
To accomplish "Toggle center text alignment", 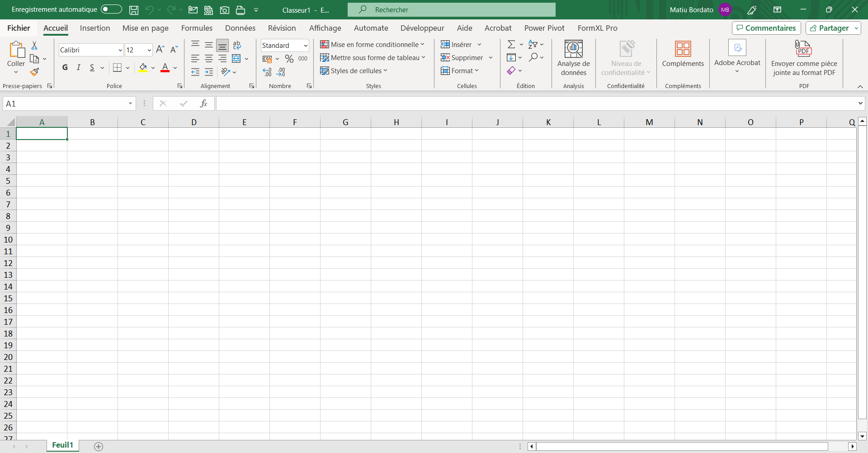I will pyautogui.click(x=208, y=58).
